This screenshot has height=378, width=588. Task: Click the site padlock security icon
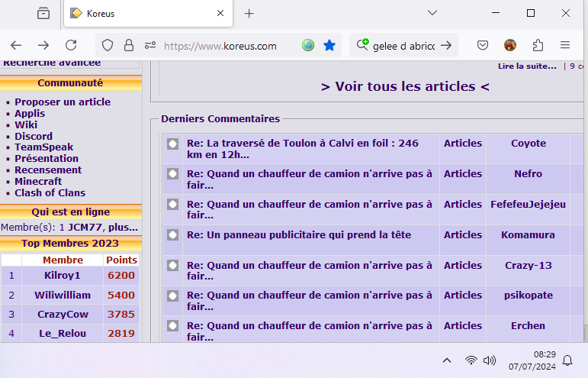click(128, 46)
